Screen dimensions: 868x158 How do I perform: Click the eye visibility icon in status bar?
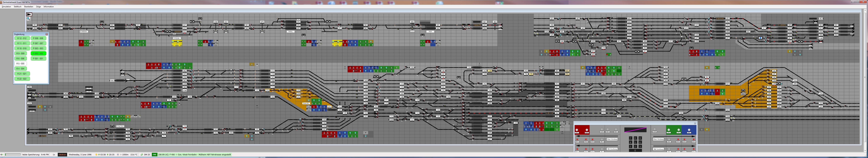[118, 155]
